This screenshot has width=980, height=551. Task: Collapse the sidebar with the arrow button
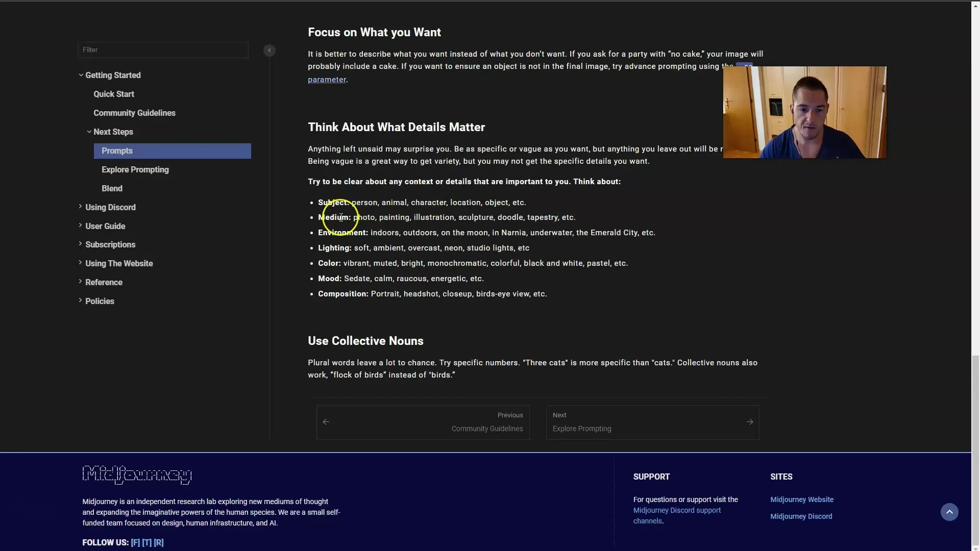pos(269,51)
